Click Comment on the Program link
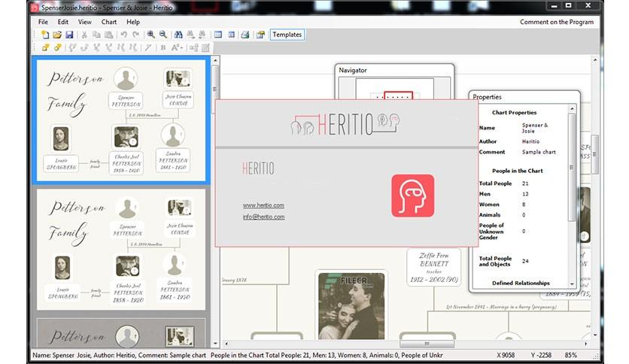This screenshot has width=629, height=364. click(557, 22)
